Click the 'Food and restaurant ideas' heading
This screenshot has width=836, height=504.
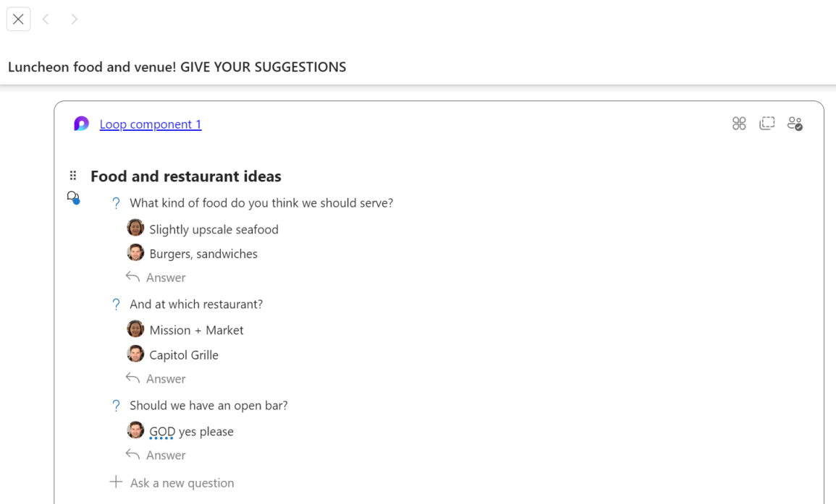pyautogui.click(x=186, y=176)
